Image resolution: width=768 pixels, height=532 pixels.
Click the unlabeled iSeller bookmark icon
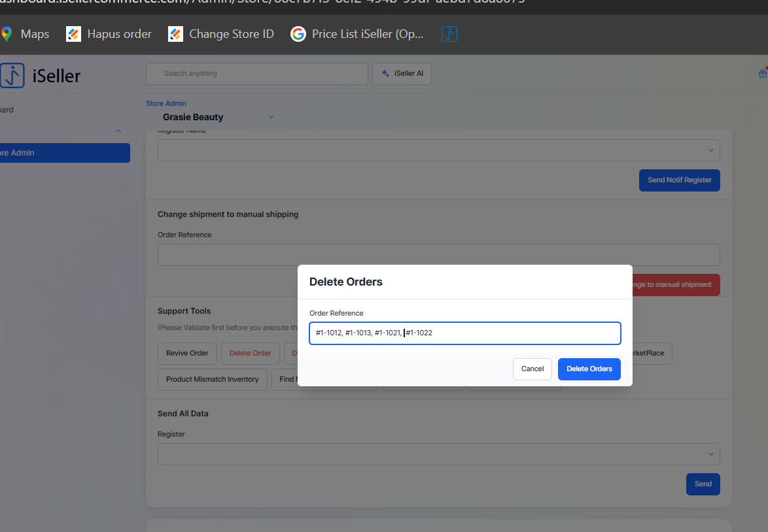[x=449, y=34]
